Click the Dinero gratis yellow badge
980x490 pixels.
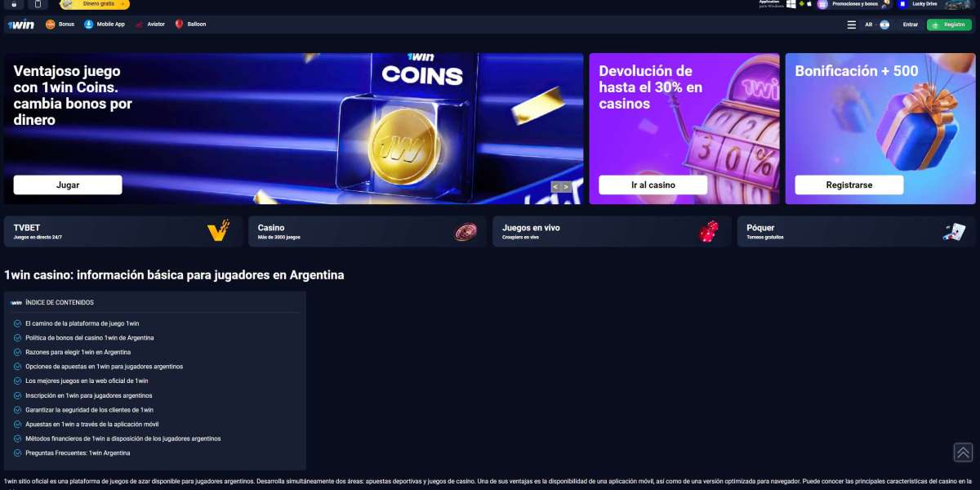coord(95,4)
